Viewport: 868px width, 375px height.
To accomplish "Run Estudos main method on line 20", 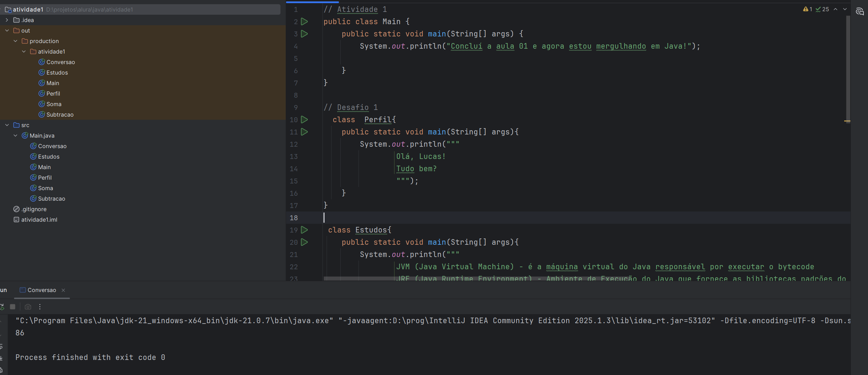I will [304, 242].
